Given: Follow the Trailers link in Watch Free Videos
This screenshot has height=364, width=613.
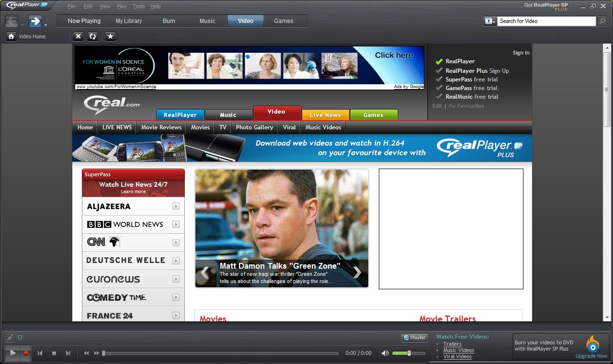Looking at the screenshot, I should [453, 344].
